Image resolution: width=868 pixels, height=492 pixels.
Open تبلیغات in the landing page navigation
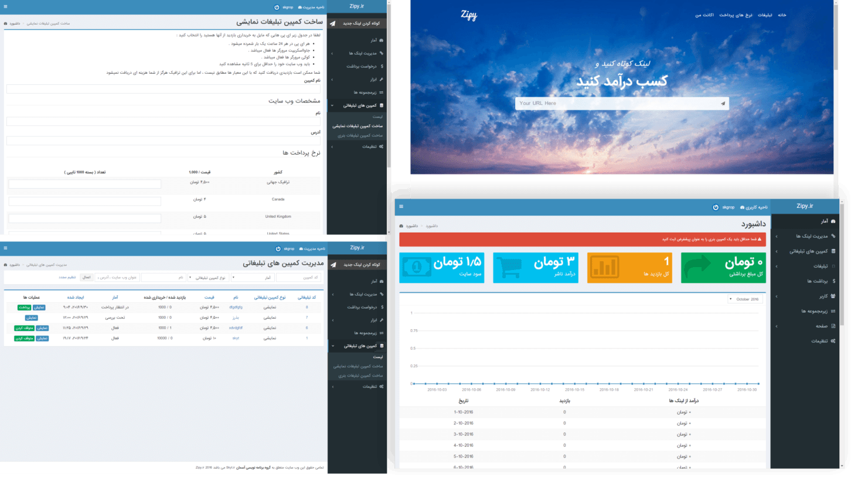coord(765,15)
